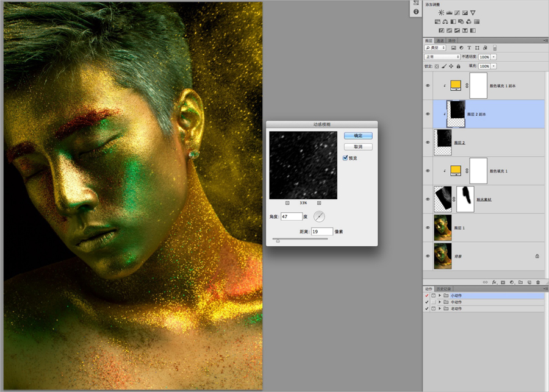Hide the selected layer 2 copy
Screen dimensions: 549x392
click(428, 114)
